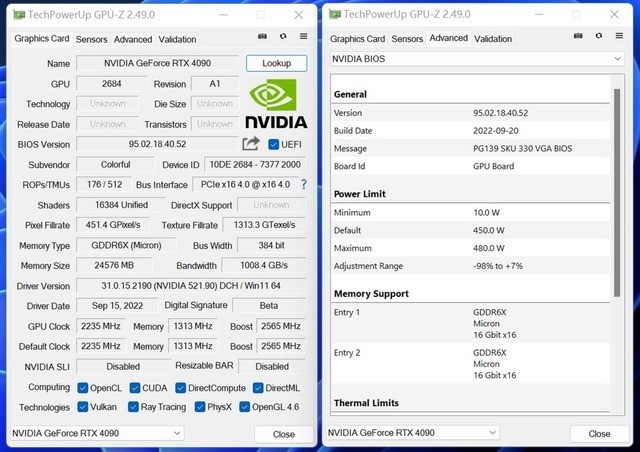Click the vertical scrollbar in Advanced panel
The height and width of the screenshot is (452, 640).
tap(617, 193)
